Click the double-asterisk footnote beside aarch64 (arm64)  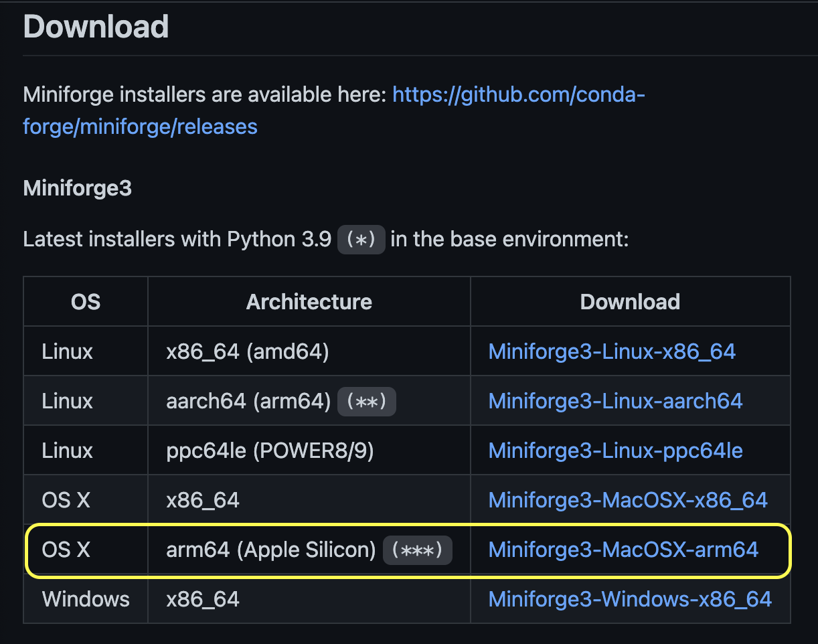click(367, 401)
